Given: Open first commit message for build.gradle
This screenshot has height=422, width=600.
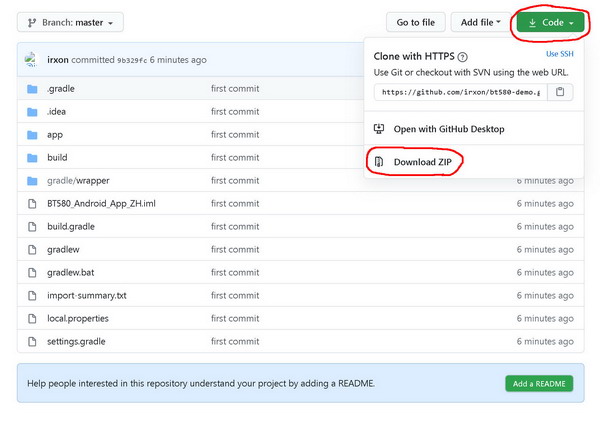Looking at the screenshot, I should [x=235, y=226].
